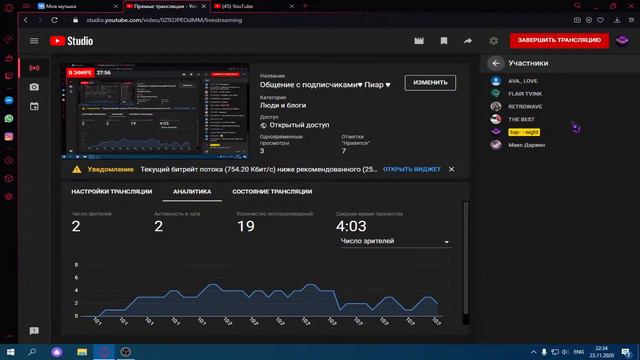Screen dimensions: 640x360
Task: Open WhatsApp in the Opera sidebar
Action: click(x=9, y=118)
